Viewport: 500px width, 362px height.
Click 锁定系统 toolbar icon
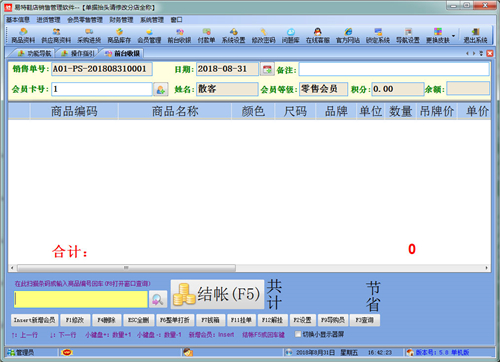coord(378,36)
